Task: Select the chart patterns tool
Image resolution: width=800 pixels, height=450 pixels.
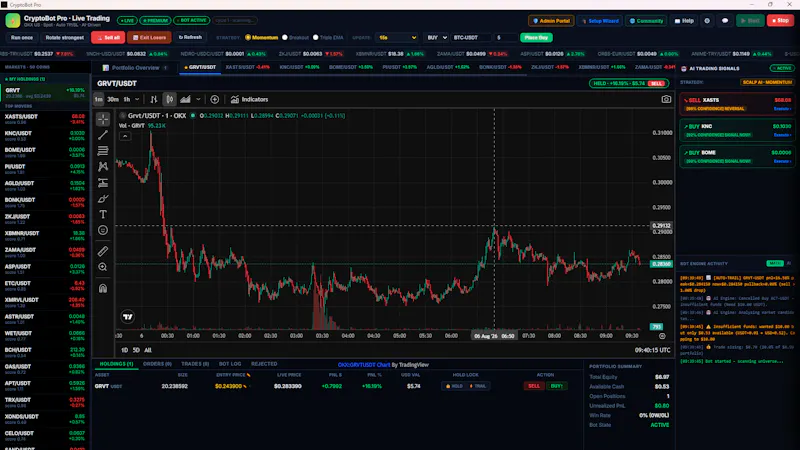Action: (x=103, y=167)
